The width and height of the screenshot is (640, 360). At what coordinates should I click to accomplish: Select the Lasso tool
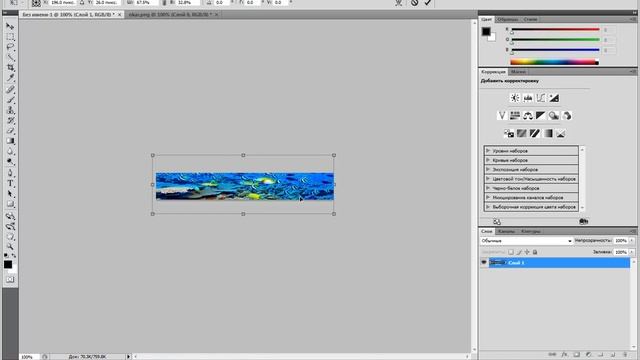(10, 47)
